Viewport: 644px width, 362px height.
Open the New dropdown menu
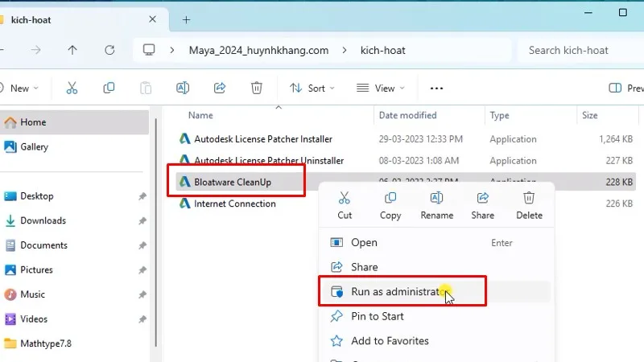[19, 88]
